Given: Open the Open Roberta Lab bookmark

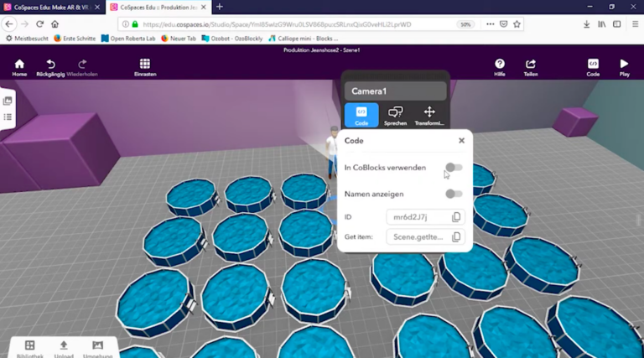Looking at the screenshot, I should tap(128, 39).
